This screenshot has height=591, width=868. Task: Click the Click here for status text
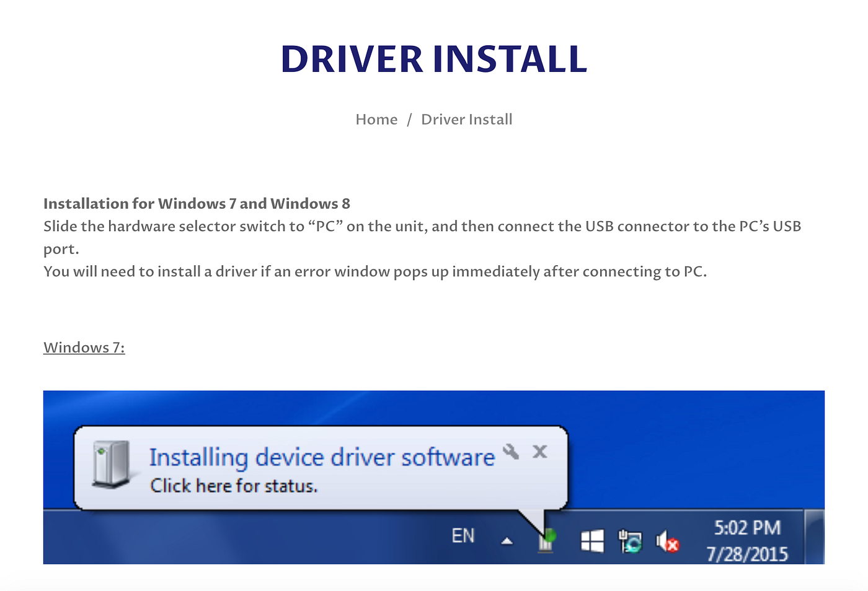point(234,486)
